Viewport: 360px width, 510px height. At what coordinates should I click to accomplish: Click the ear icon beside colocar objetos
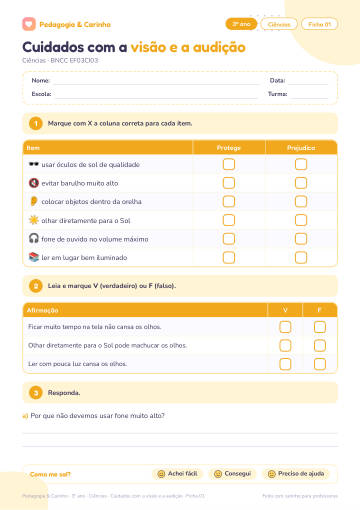(x=34, y=201)
